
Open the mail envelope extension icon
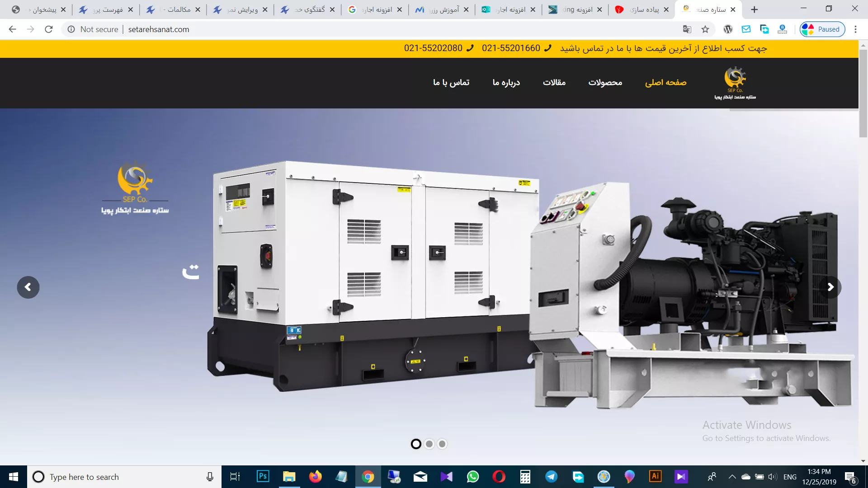tap(746, 29)
